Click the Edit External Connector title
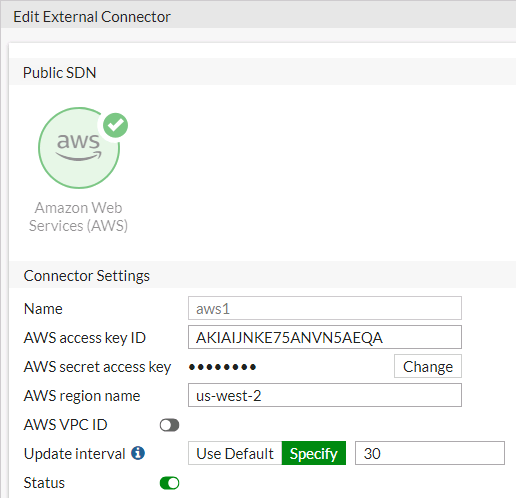This screenshot has width=516, height=498. pyautogui.click(x=92, y=17)
